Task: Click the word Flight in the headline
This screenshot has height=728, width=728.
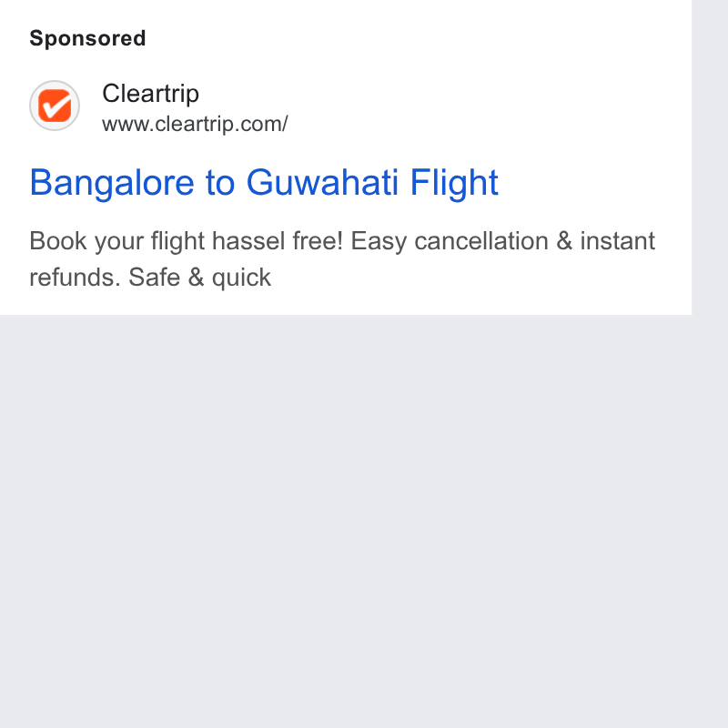Action: [454, 184]
